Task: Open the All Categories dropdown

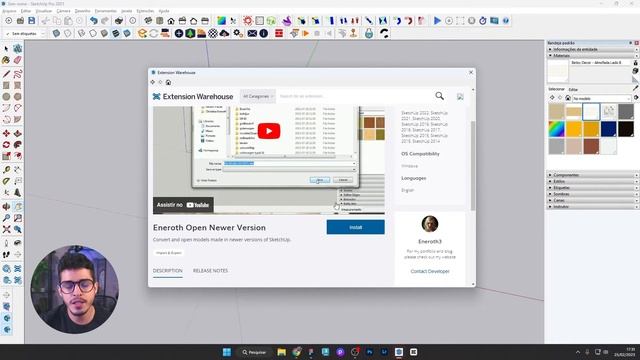Action: pyautogui.click(x=258, y=96)
